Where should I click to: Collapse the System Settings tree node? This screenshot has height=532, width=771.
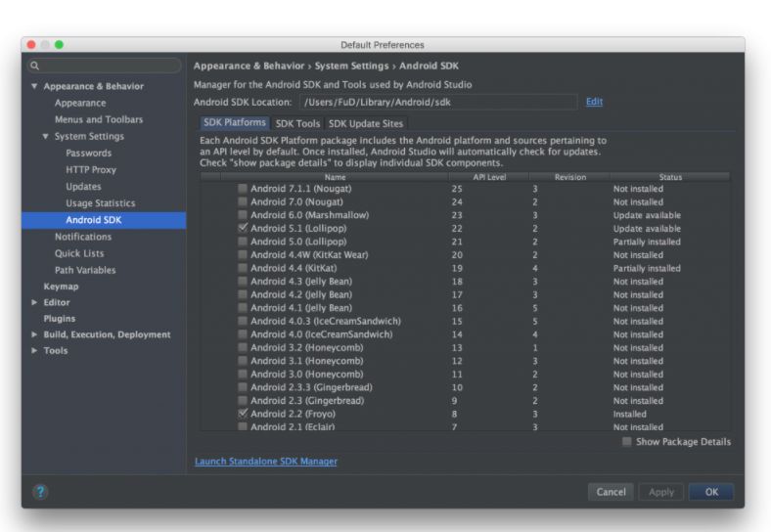45,136
